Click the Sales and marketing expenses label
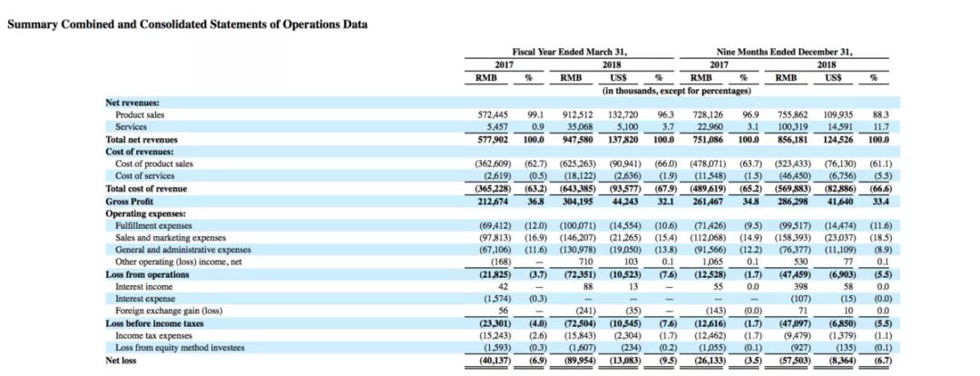The image size is (980, 376). point(170,238)
